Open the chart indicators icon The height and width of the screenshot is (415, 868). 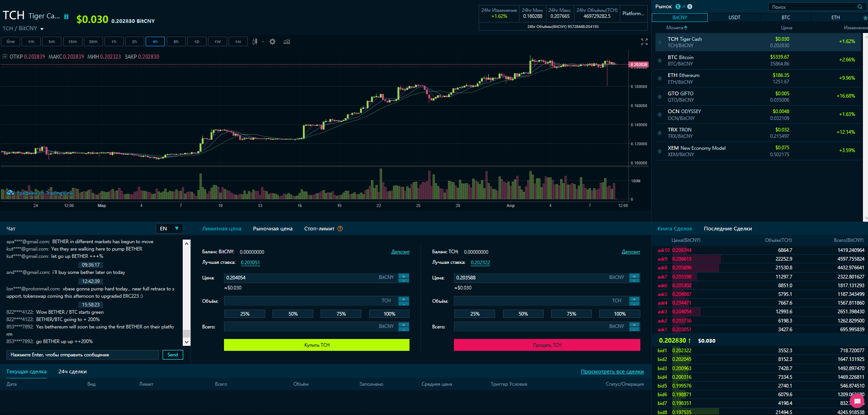click(287, 42)
